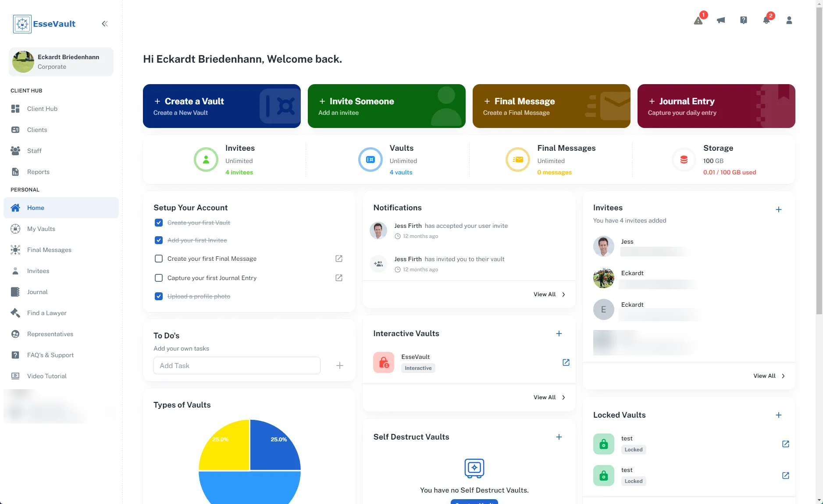
Task: Click the light blue pie chart slice
Action: (x=249, y=487)
